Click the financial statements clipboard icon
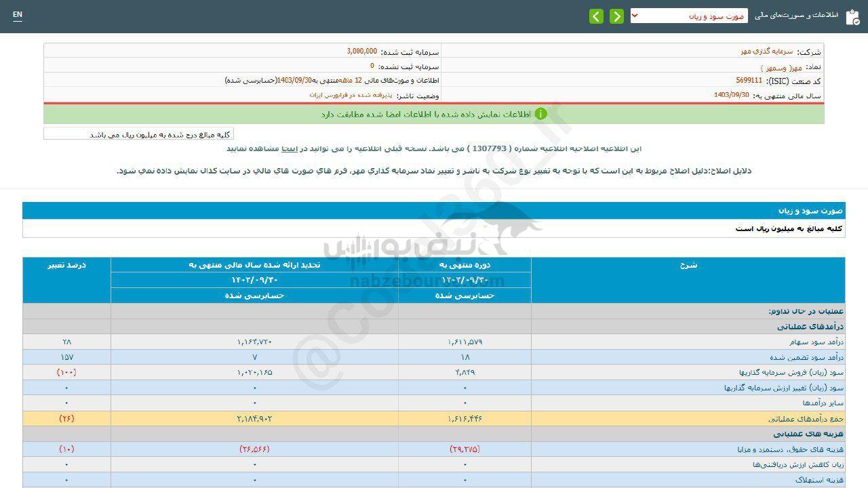The image size is (868, 488). click(852, 17)
